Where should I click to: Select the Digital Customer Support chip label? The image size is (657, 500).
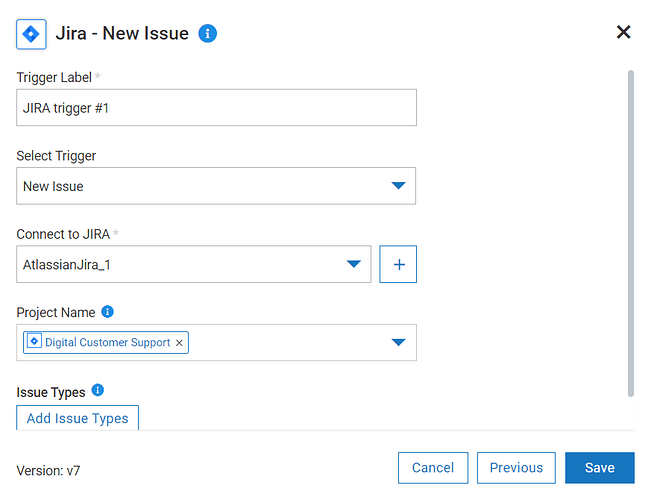[107, 343]
